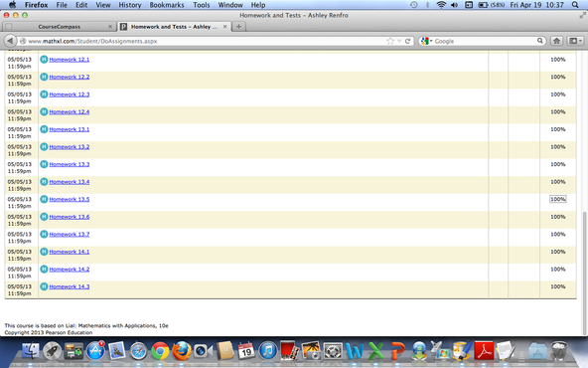Open Microsoft Word from the Dock
This screenshot has height=368, width=588.
pyautogui.click(x=354, y=351)
